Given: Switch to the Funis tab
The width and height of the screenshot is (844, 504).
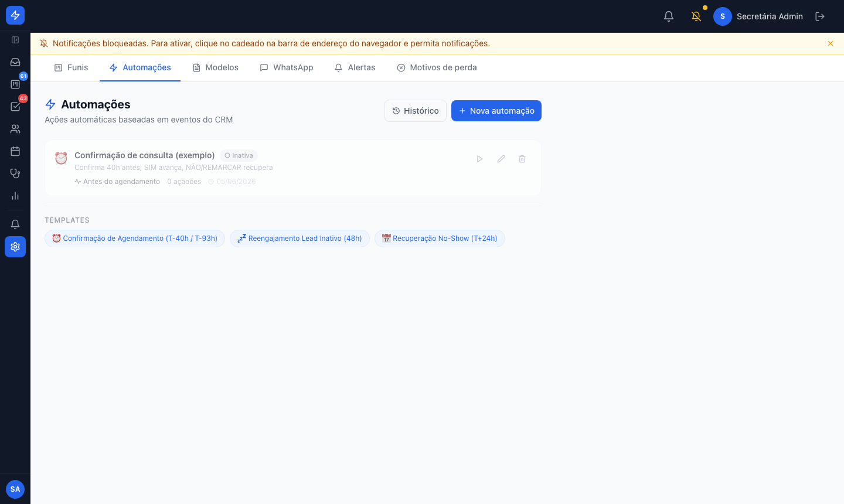Looking at the screenshot, I should click(x=72, y=67).
